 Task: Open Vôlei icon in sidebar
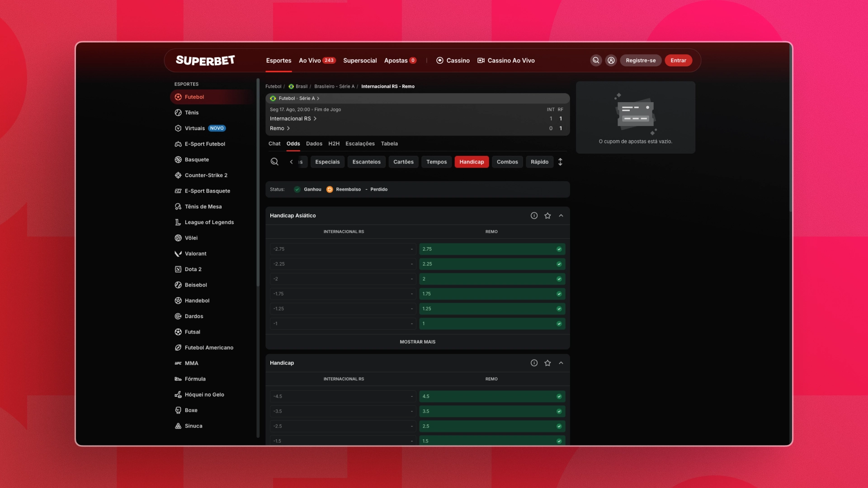[x=178, y=238]
